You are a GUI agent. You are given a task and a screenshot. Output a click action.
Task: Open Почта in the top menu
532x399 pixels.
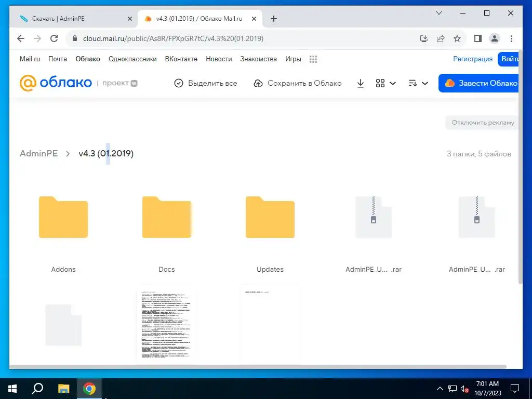coord(58,59)
